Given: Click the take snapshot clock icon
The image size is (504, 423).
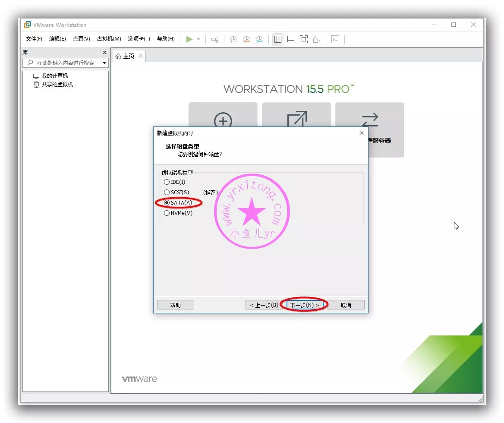Looking at the screenshot, I should (x=233, y=39).
